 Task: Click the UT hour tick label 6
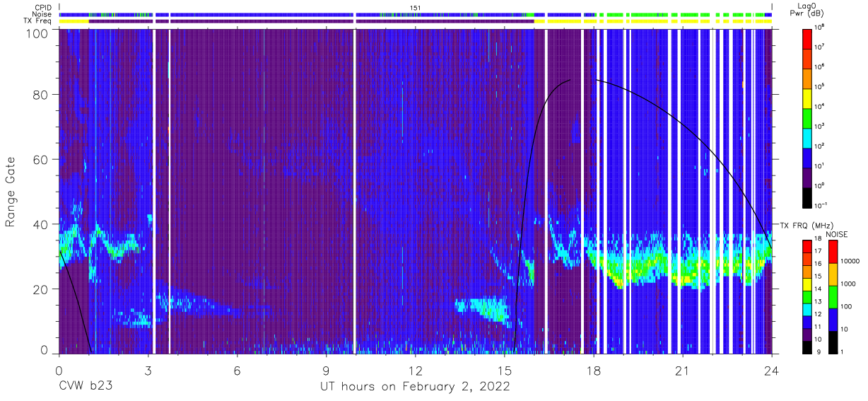point(237,370)
